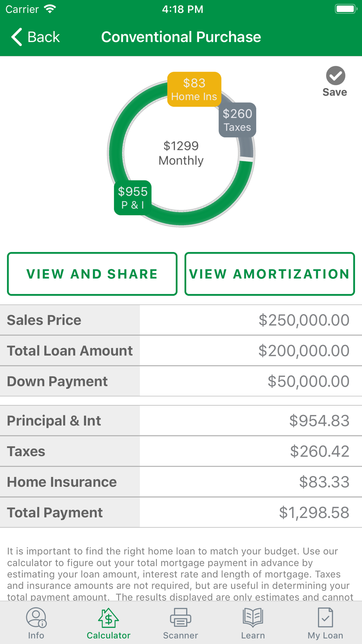Tap the Home Insurance amount row
Screen dimensions: 362x644
pos(251,482)
